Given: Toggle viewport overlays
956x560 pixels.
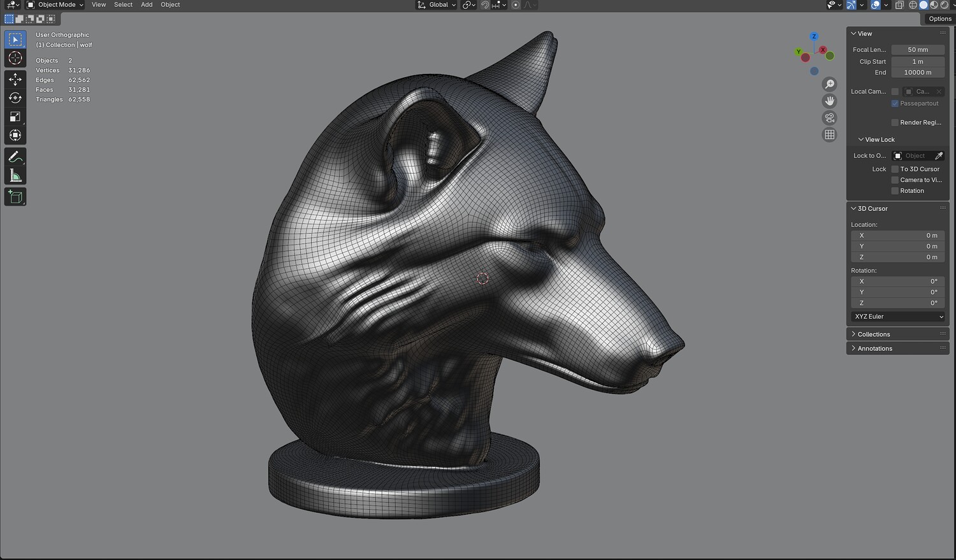Looking at the screenshot, I should coord(876,4).
